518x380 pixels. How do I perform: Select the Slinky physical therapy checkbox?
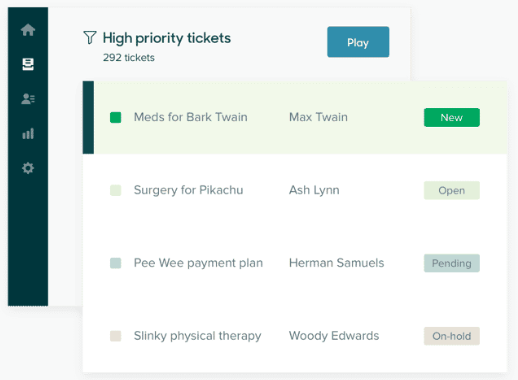click(x=116, y=336)
